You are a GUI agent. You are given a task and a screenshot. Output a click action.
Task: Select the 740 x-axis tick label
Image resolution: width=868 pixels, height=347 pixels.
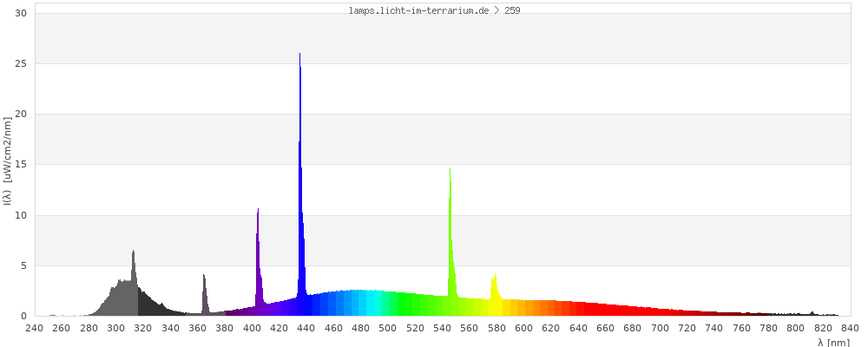click(714, 328)
